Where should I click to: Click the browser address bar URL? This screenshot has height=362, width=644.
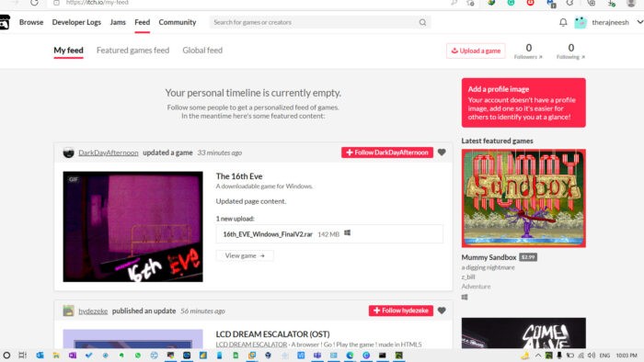pos(98,3)
